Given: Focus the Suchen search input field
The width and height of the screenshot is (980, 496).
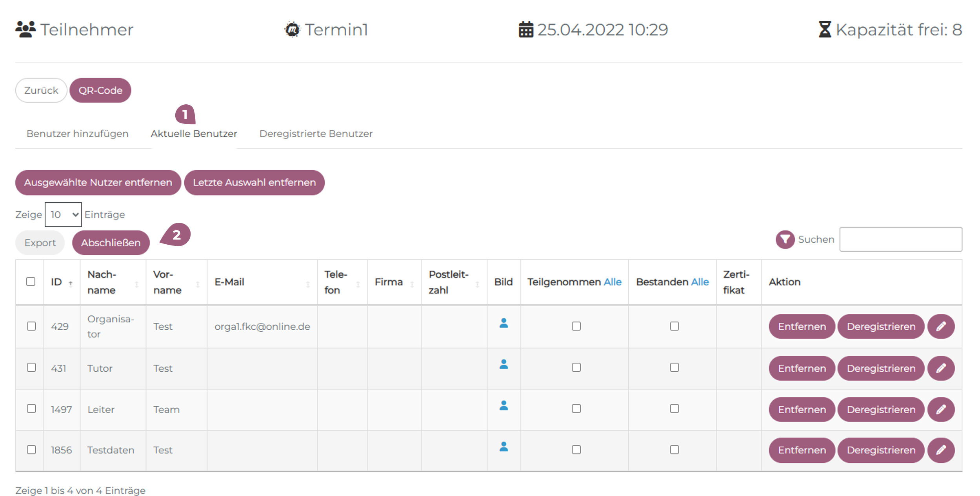Looking at the screenshot, I should pyautogui.click(x=900, y=239).
